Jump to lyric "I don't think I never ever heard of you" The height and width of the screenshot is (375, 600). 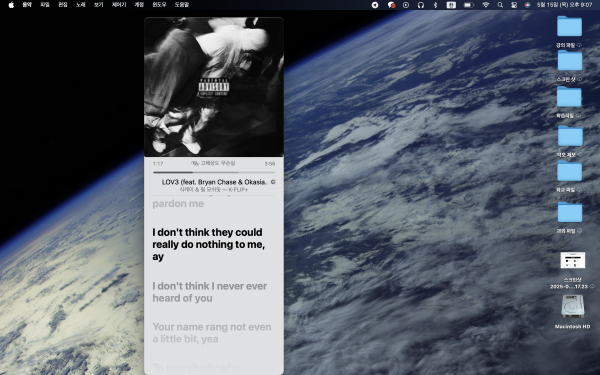pyautogui.click(x=210, y=292)
